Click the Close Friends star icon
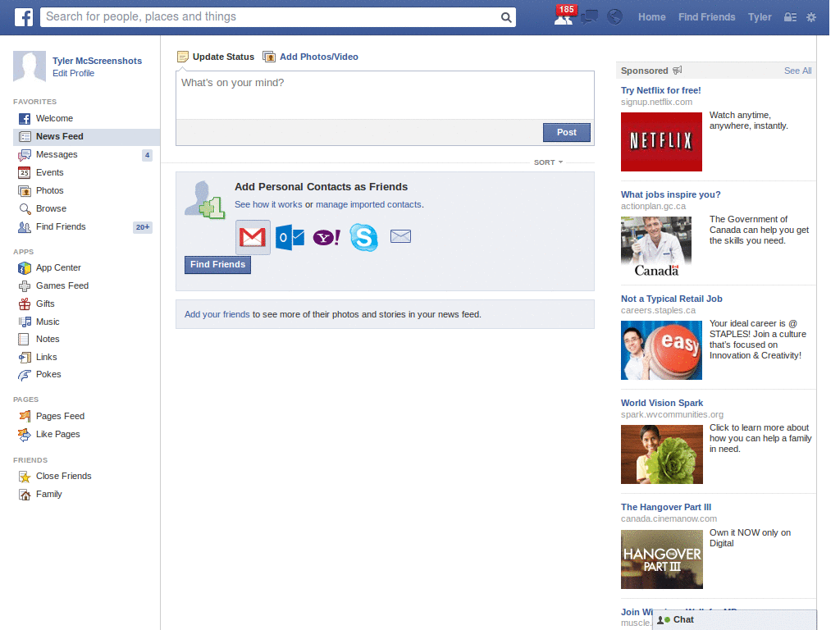Image resolution: width=840 pixels, height=630 pixels. point(25,477)
